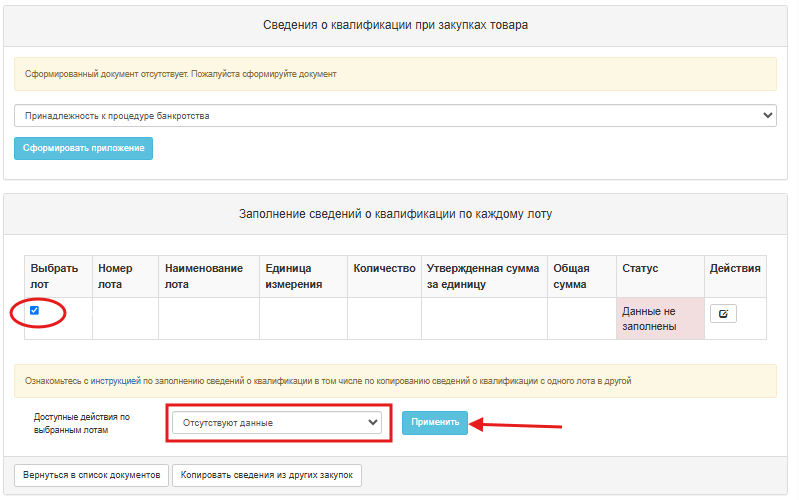Click Копировать сведения из других закупок
The image size is (799, 500).
coord(267,475)
